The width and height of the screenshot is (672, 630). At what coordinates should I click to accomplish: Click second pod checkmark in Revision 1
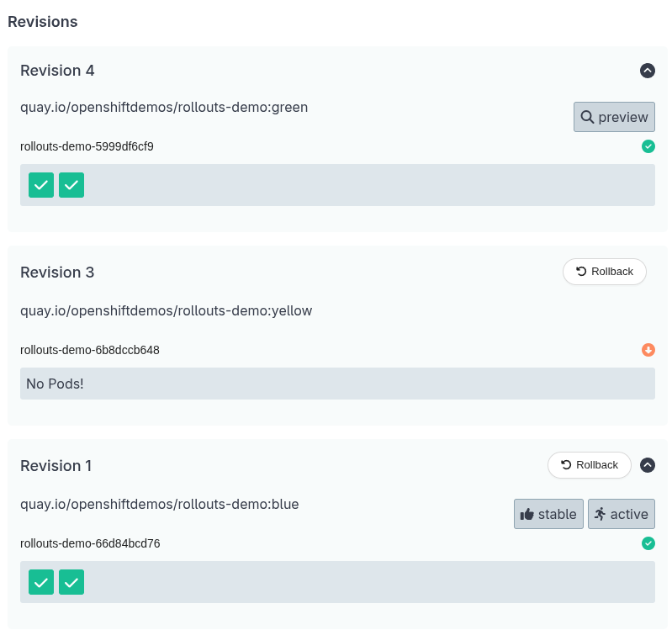pyautogui.click(x=71, y=581)
